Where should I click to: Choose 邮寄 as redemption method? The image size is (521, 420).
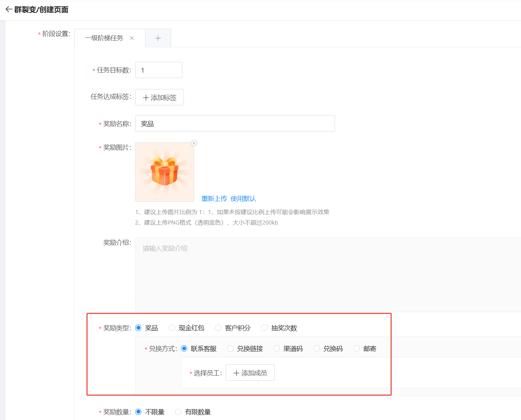pos(357,349)
